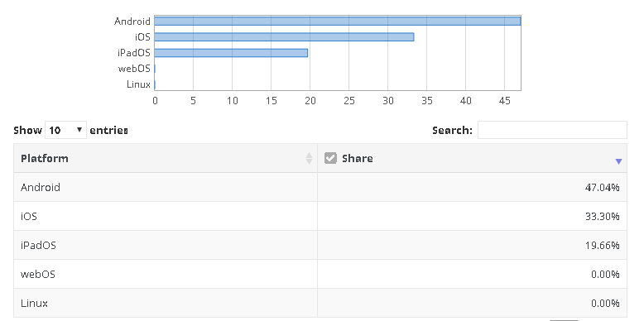Click the Share column header label

[x=358, y=159]
